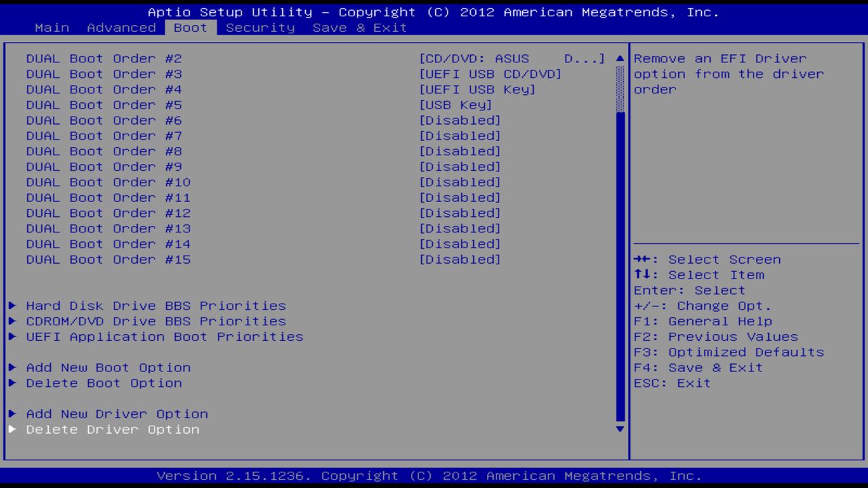Viewport: 868px width, 488px height.
Task: Click the scrollbar up arrow
Action: click(619, 58)
